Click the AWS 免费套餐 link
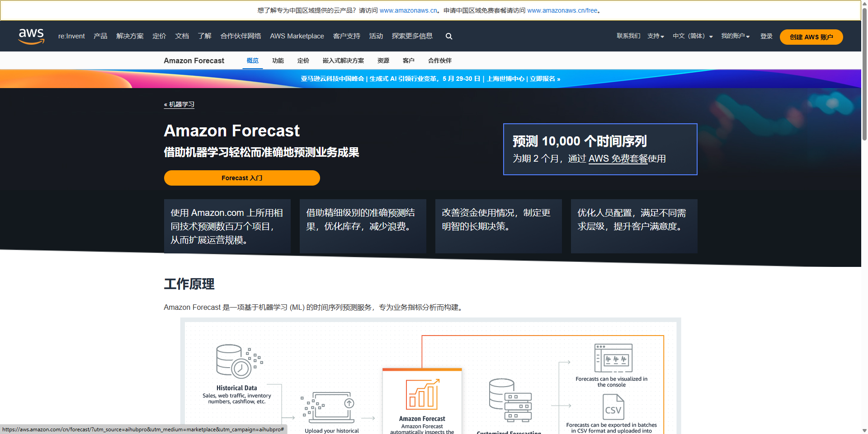This screenshot has height=434, width=868. (x=618, y=159)
